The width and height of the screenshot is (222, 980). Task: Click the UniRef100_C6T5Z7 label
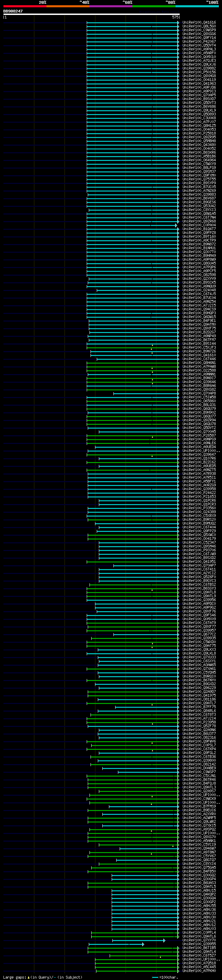199,955
